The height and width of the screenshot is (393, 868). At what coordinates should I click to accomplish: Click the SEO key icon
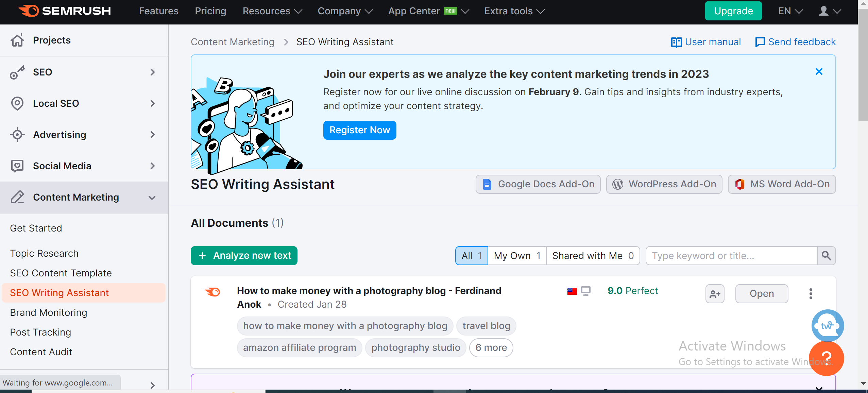pyautogui.click(x=17, y=72)
